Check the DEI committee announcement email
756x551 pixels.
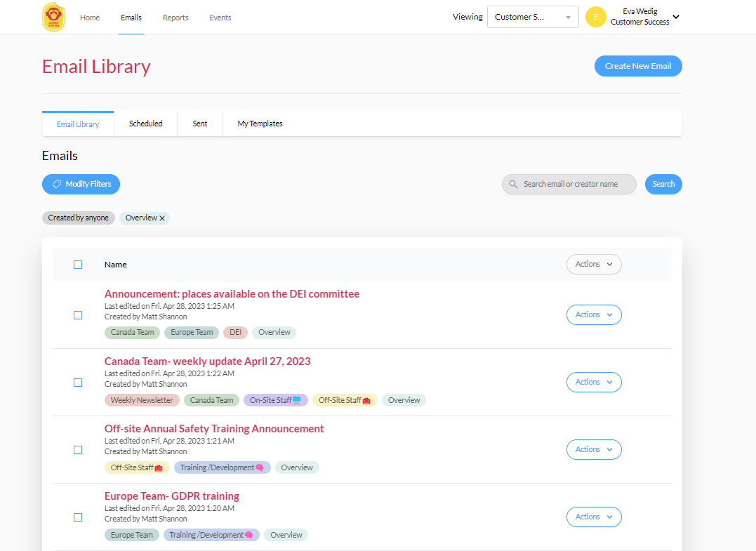pos(78,315)
